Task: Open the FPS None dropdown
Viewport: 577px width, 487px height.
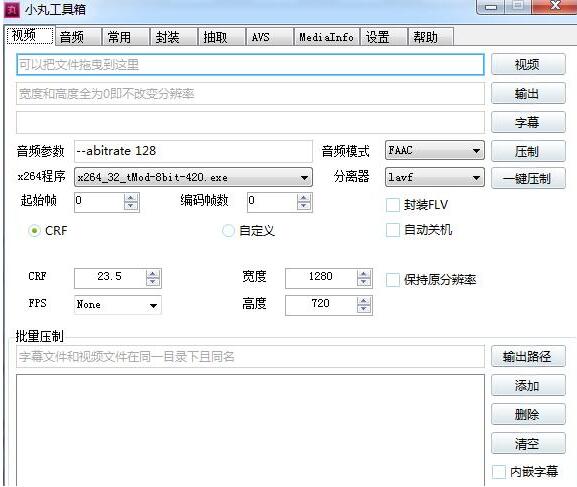Action: click(x=117, y=304)
